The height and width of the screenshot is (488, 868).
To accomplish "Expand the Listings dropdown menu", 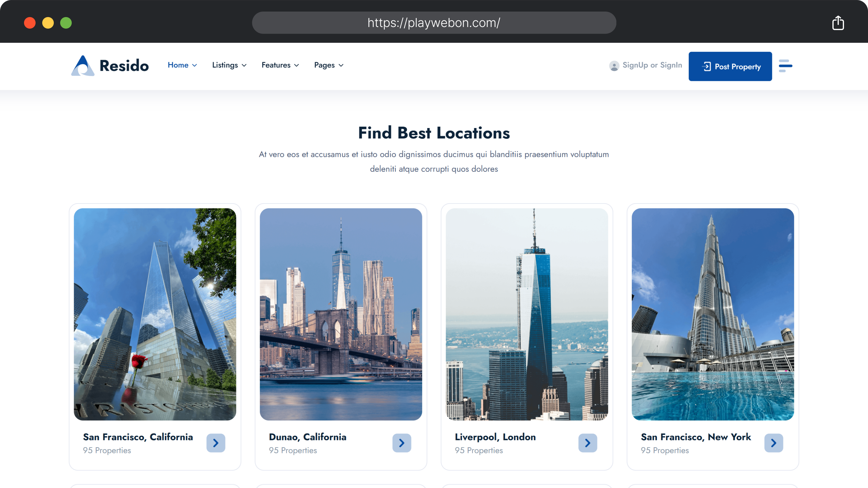I will click(x=229, y=65).
